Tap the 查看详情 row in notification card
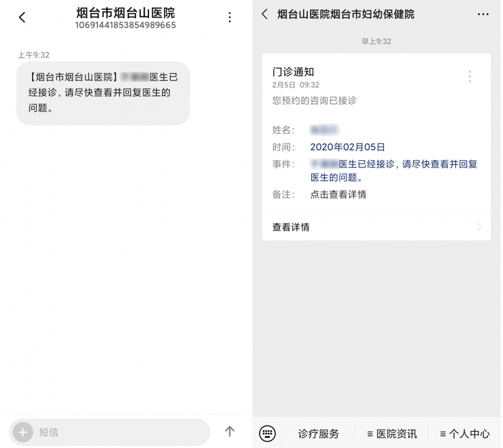The width and height of the screenshot is (503, 448). [x=376, y=227]
